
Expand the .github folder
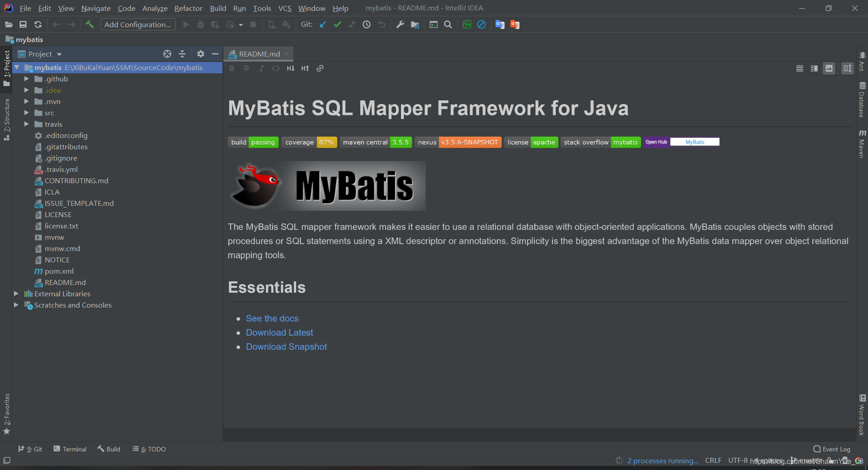coord(26,79)
